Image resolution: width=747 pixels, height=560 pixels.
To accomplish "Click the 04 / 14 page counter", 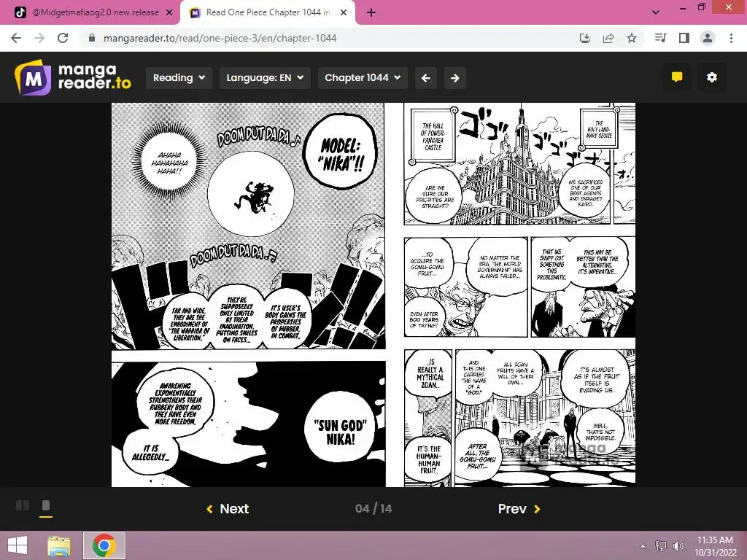I will coord(373,508).
